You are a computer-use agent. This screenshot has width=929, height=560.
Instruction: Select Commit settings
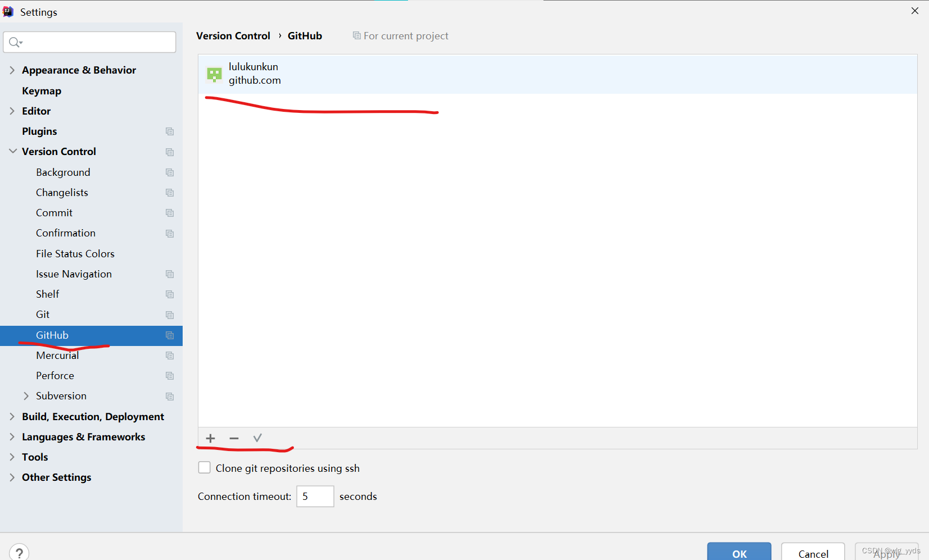pos(54,213)
